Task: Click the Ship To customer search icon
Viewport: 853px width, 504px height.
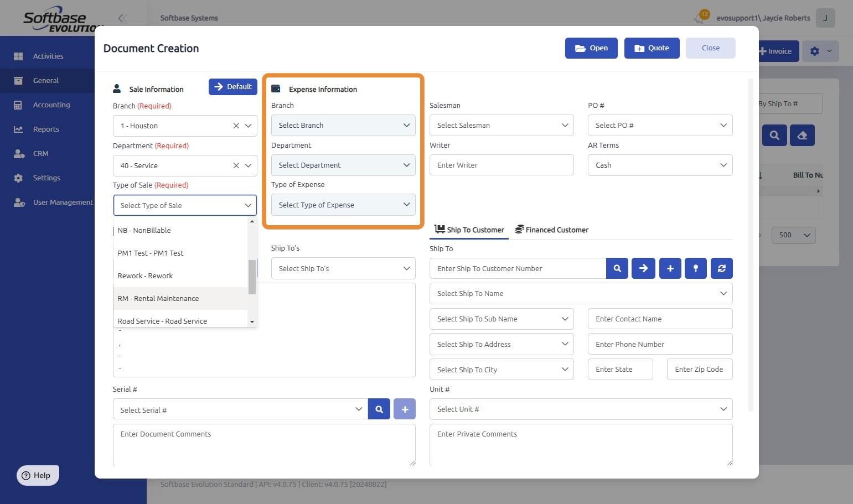Action: point(617,268)
